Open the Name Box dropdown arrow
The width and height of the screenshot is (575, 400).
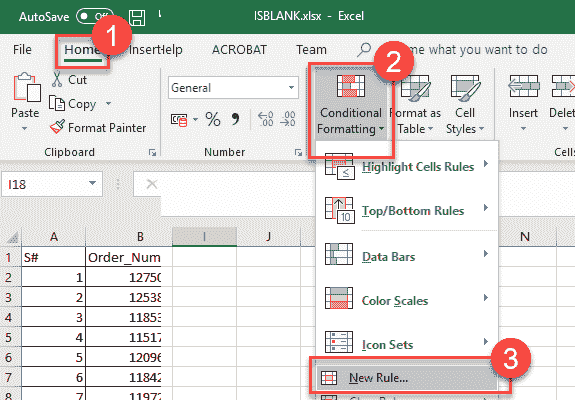[x=92, y=183]
